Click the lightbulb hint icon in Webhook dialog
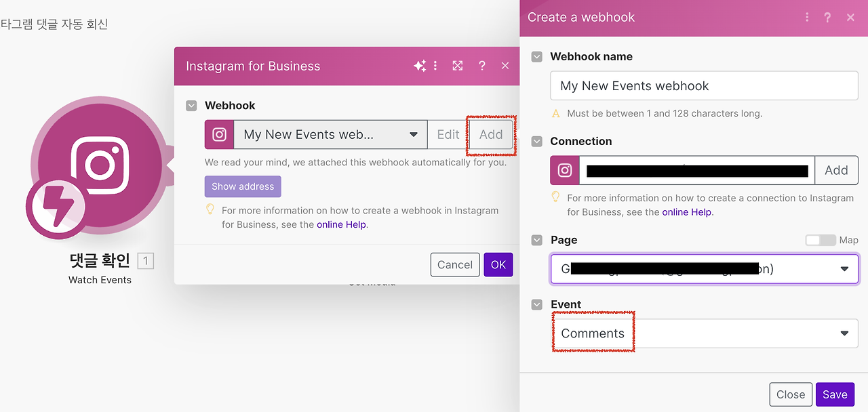Screen dimensions: 868x412 point(210,209)
